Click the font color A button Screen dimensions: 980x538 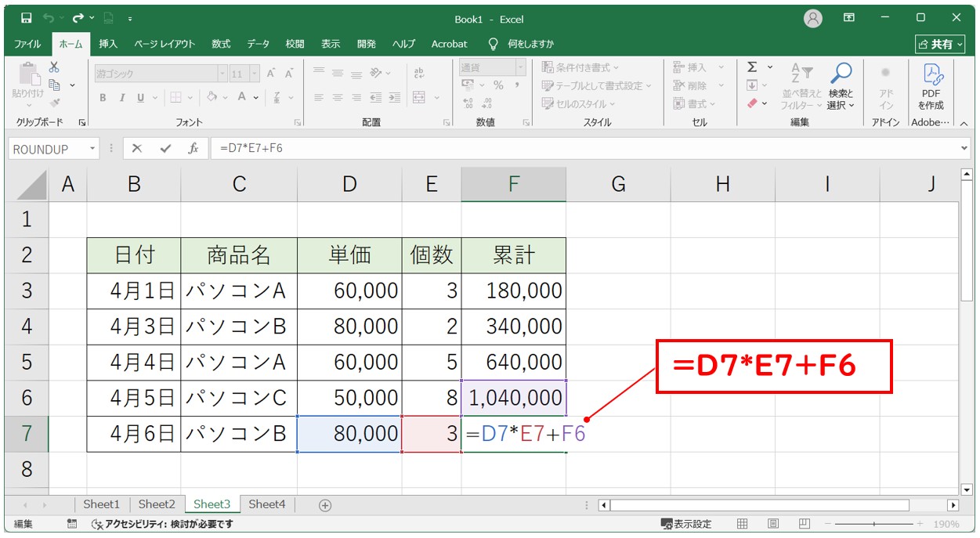(x=242, y=98)
